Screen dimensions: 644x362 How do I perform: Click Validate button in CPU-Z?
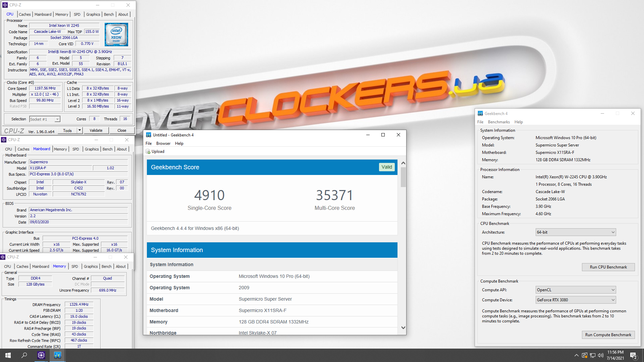point(96,130)
